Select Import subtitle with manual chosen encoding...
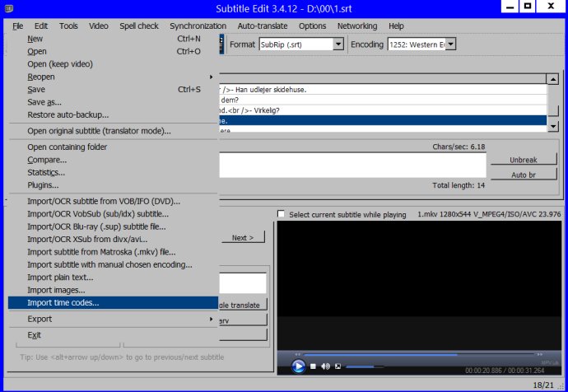The width and height of the screenshot is (568, 392). point(113,264)
